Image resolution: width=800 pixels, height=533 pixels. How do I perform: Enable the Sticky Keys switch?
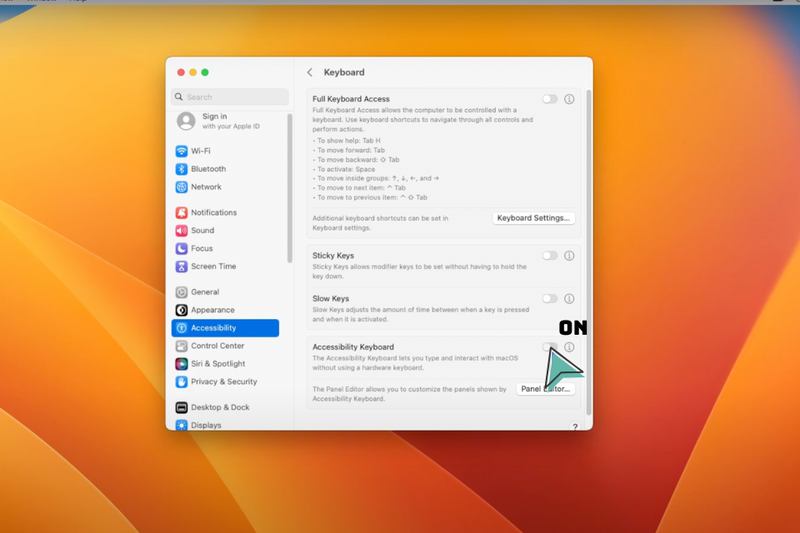click(x=549, y=256)
